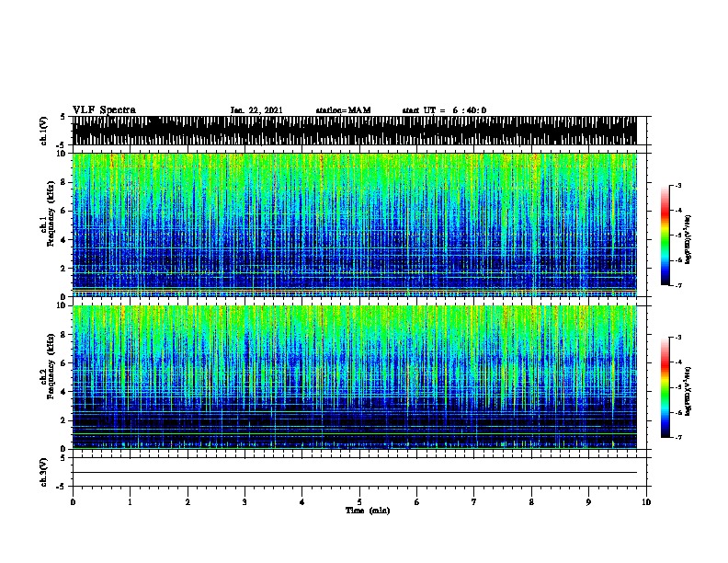This screenshot has width=728, height=563.
Task: Click the log(PSD) label beside ch.1 color bar
Action: click(688, 239)
